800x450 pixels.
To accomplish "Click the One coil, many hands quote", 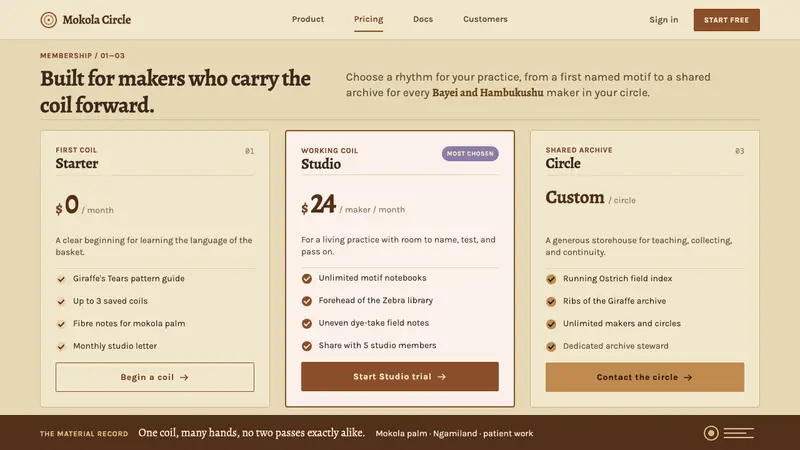I will coord(251,433).
